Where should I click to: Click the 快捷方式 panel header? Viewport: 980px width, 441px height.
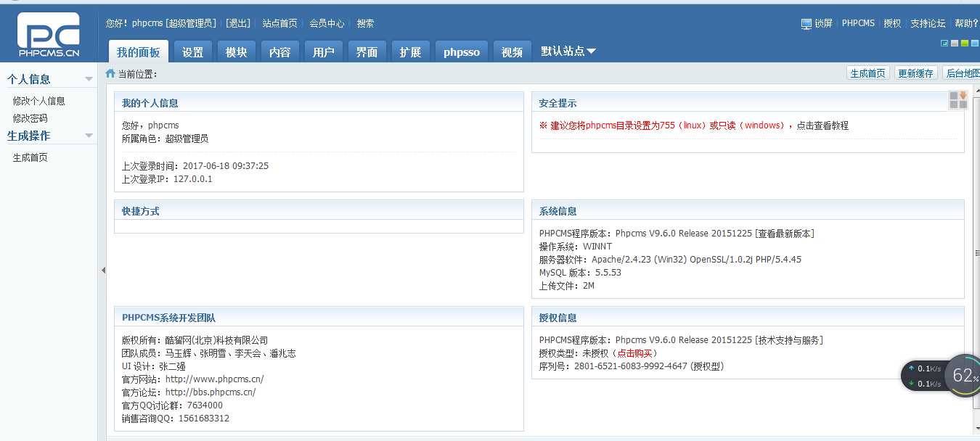tap(319, 211)
